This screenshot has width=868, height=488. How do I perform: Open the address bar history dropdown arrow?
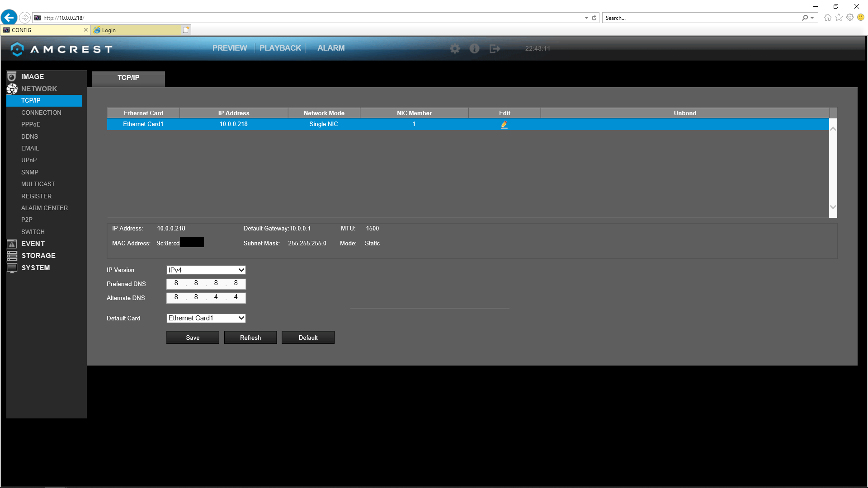586,18
